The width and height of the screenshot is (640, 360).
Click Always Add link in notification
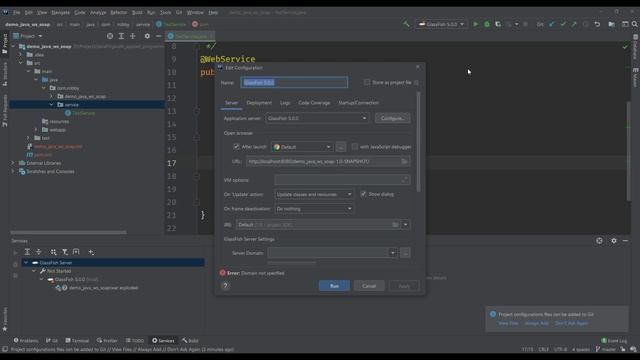[536, 323]
